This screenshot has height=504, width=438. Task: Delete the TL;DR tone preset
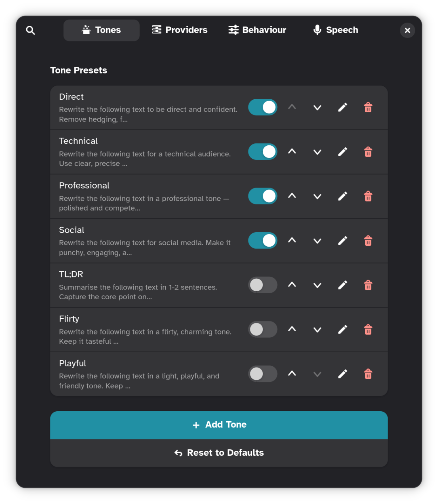pos(368,285)
